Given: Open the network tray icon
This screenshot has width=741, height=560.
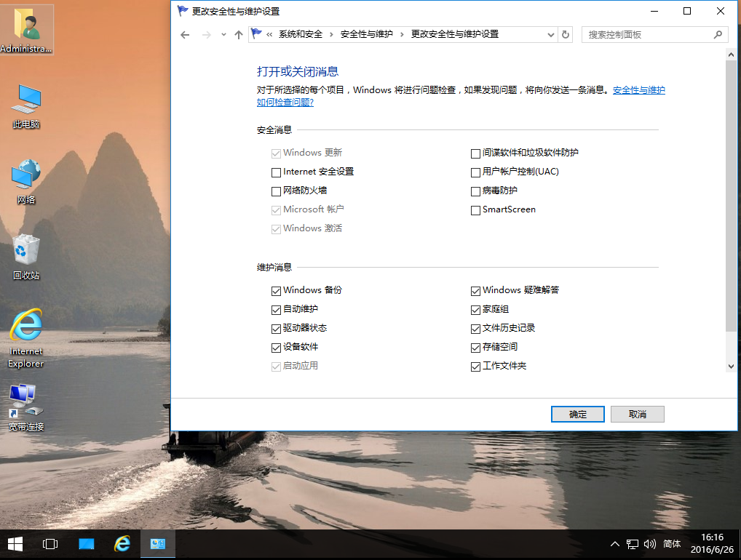Looking at the screenshot, I should 633,545.
